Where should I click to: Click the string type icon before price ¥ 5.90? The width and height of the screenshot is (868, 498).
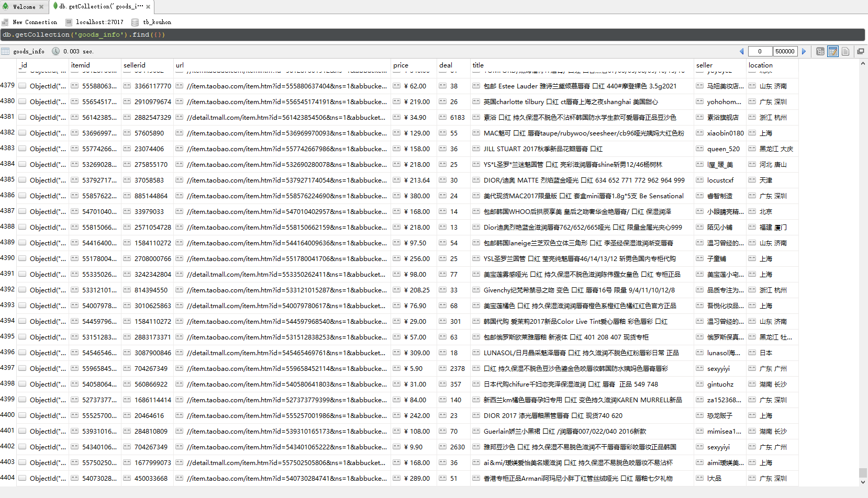tap(397, 368)
